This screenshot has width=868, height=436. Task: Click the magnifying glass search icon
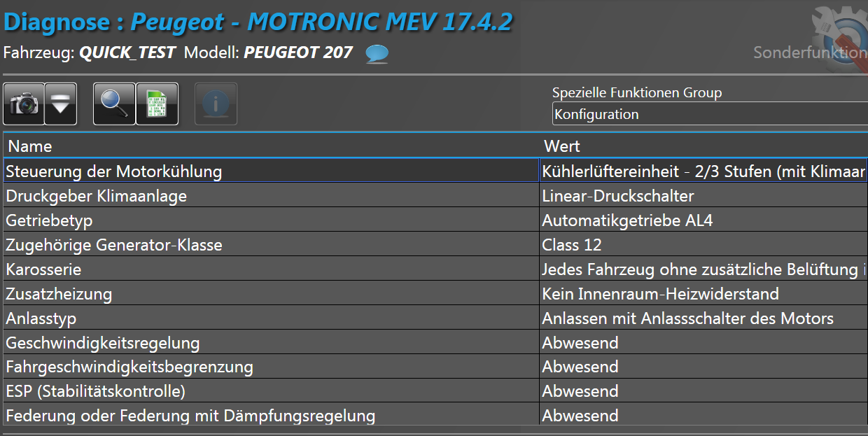pyautogui.click(x=114, y=104)
